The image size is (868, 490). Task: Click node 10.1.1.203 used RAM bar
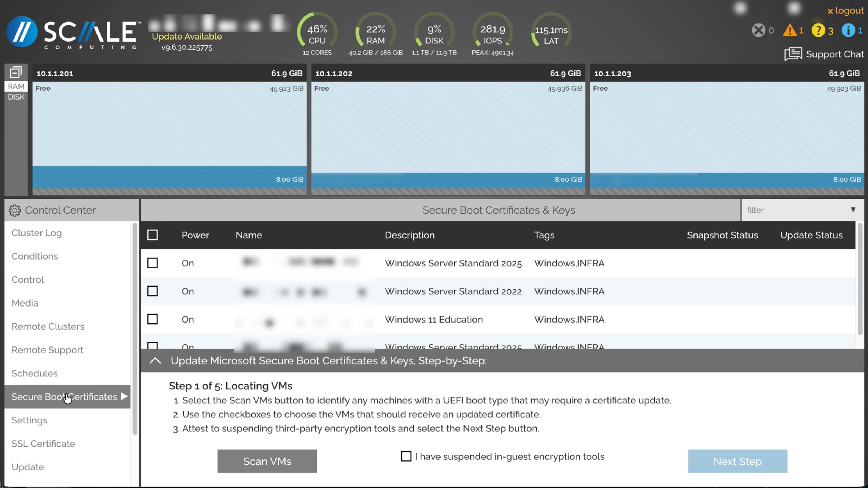pos(727,181)
